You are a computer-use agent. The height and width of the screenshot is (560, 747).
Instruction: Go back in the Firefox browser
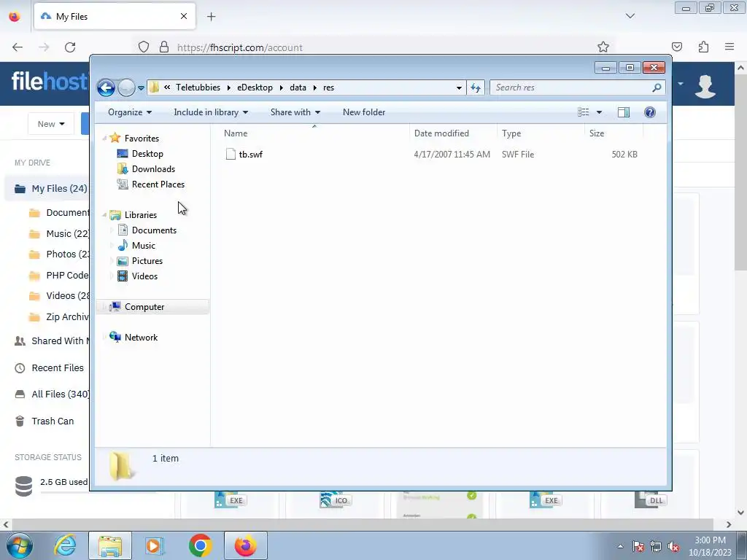[18, 47]
